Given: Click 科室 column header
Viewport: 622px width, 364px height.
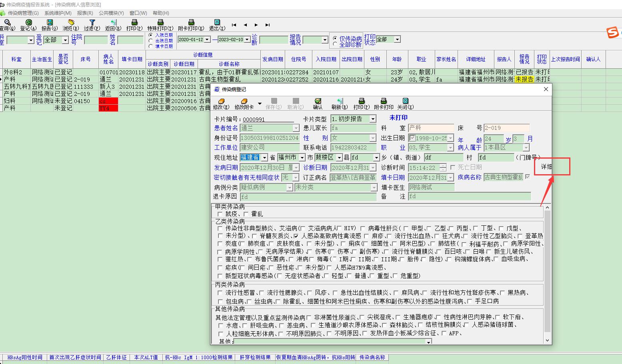Looking at the screenshot, I should [x=16, y=59].
